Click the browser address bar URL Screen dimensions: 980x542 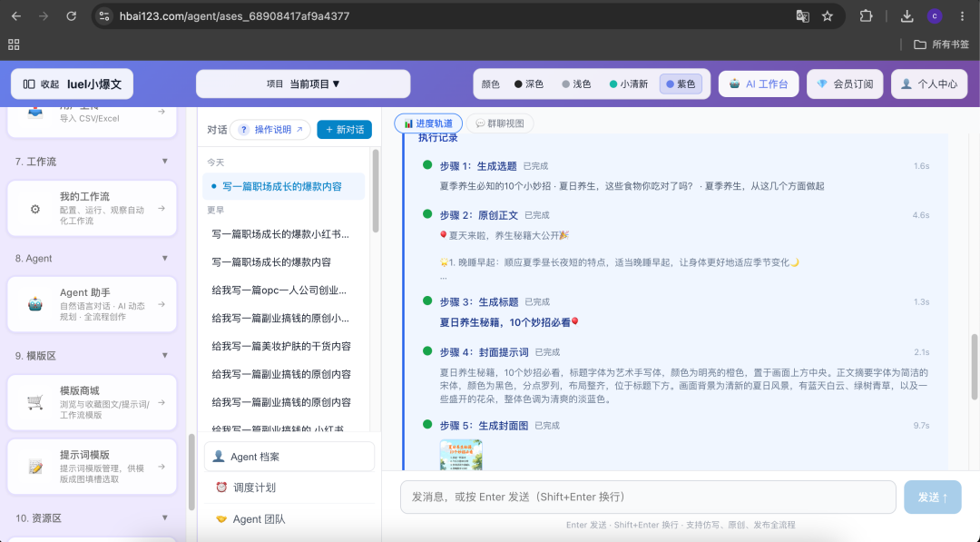[x=234, y=16]
